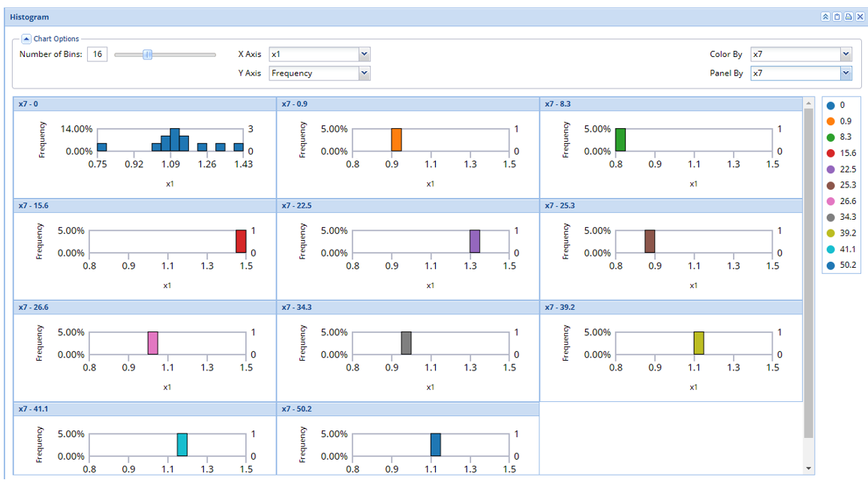
Task: Click the clipboard copy icon in Histogram header
Action: pos(837,17)
